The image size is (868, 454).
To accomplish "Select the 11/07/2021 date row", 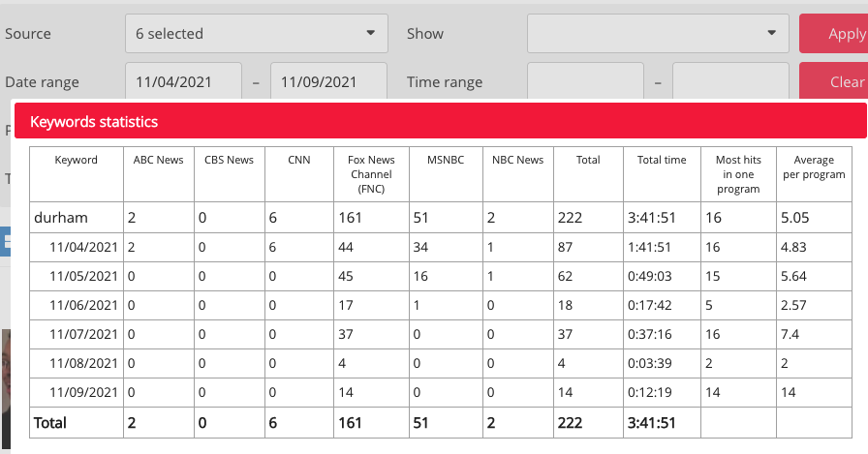I will point(441,335).
